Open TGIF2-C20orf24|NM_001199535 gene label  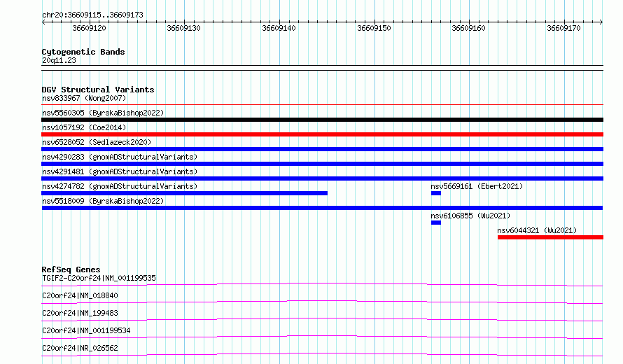click(x=99, y=278)
